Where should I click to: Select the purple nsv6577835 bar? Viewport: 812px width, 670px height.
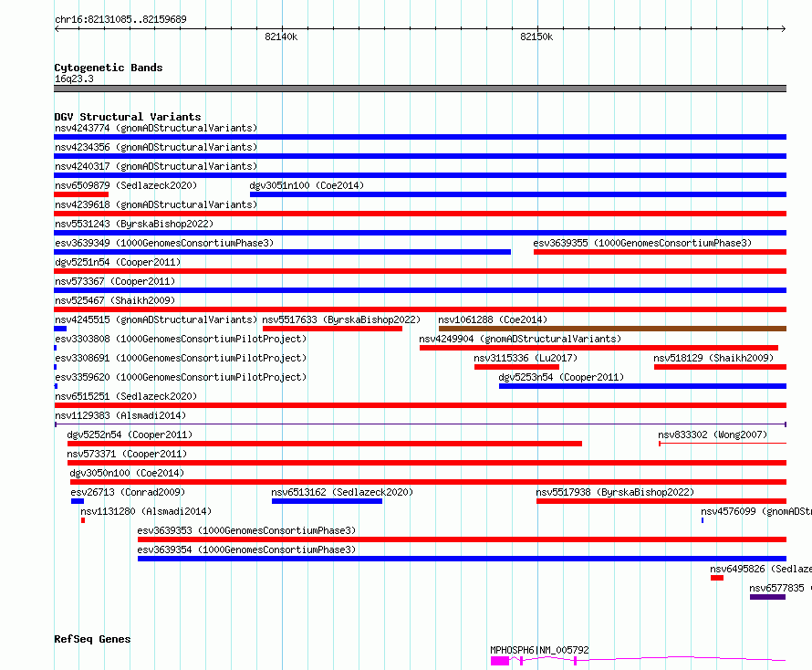tap(767, 597)
